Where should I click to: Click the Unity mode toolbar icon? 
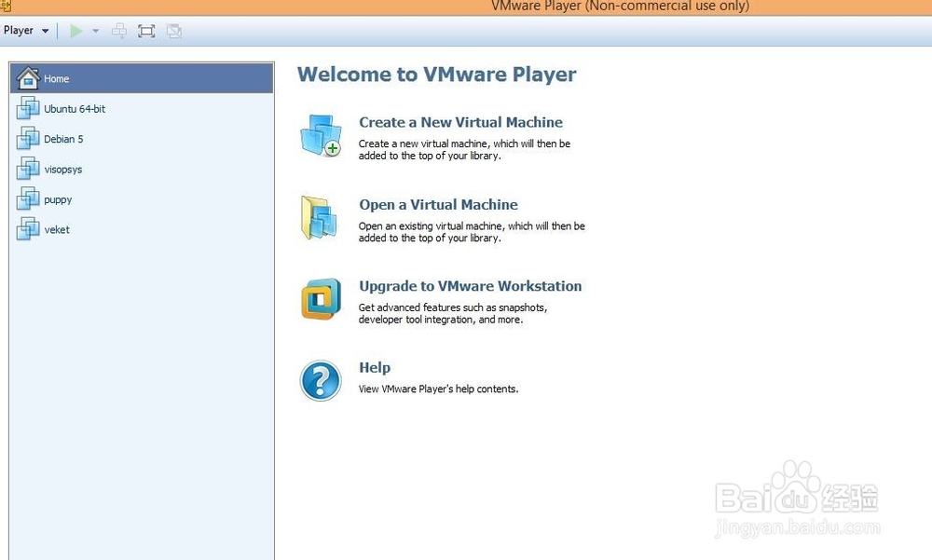point(174,31)
